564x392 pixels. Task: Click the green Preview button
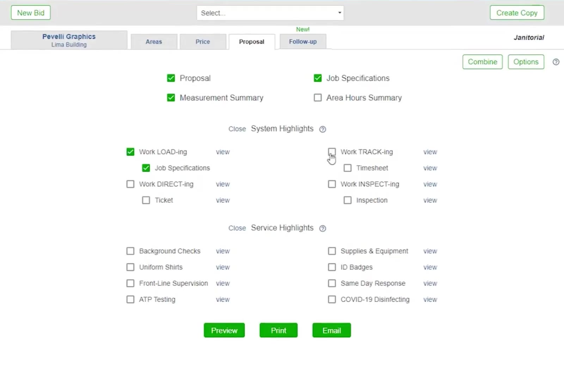coord(224,330)
